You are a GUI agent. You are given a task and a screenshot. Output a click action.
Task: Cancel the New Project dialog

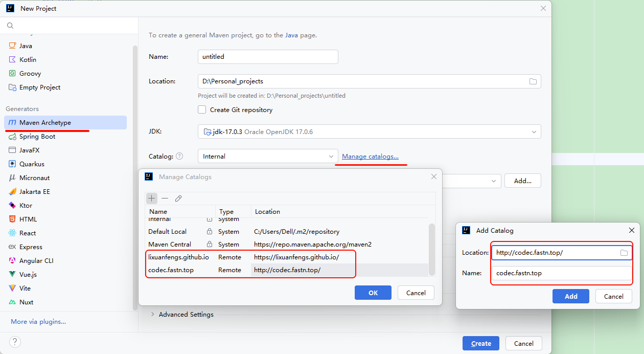pos(523,343)
